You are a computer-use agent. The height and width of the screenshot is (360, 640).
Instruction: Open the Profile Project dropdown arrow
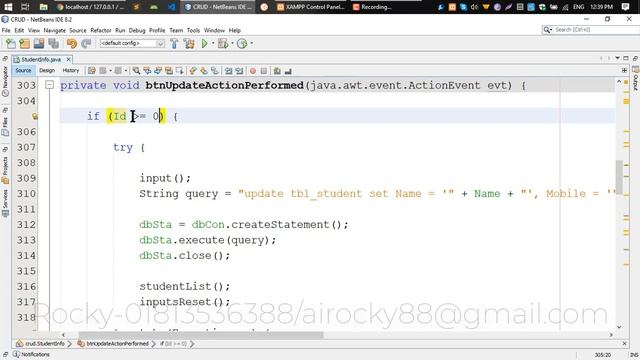click(251, 43)
